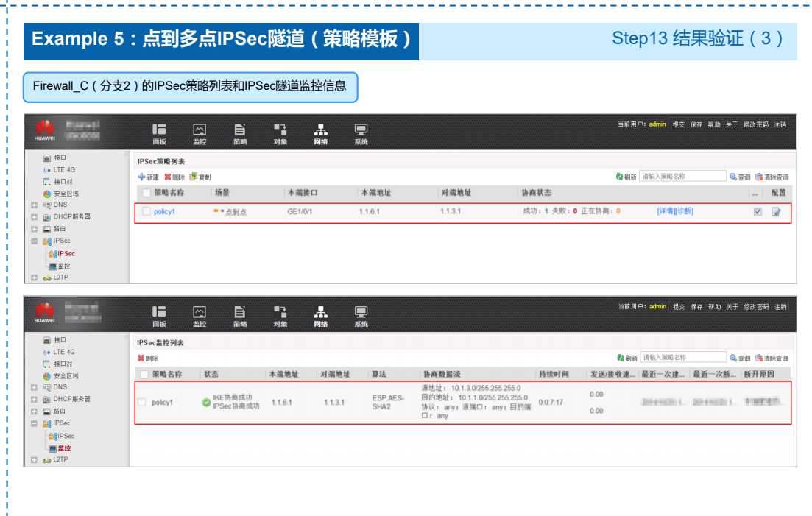The width and height of the screenshot is (812, 516).
Task: Expand DNS node in upper policy-list sidebar
Action: [x=34, y=205]
